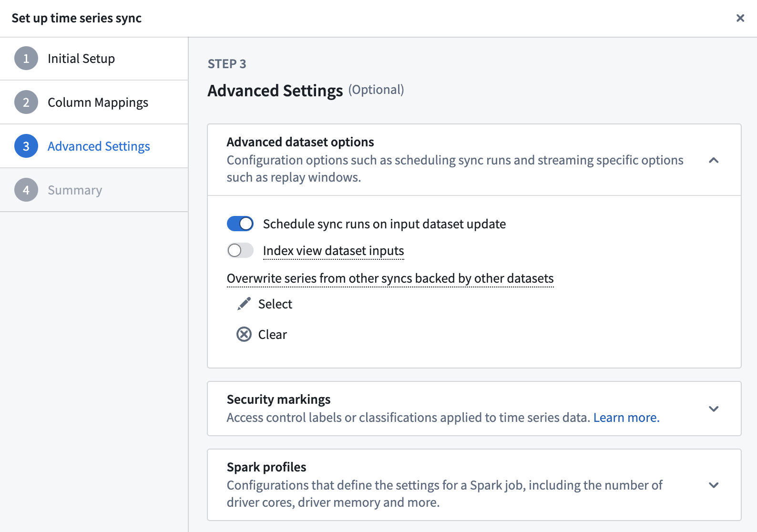
Task: Collapse Advanced dataset options chevron
Action: (714, 160)
